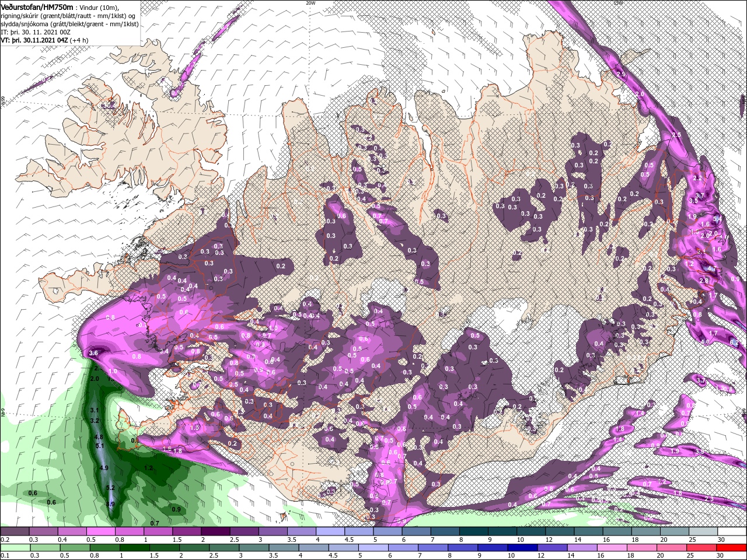Pick the pale lavender swatch labeled 4, upper row
Screen dimensions: 747x560
(x=330, y=531)
